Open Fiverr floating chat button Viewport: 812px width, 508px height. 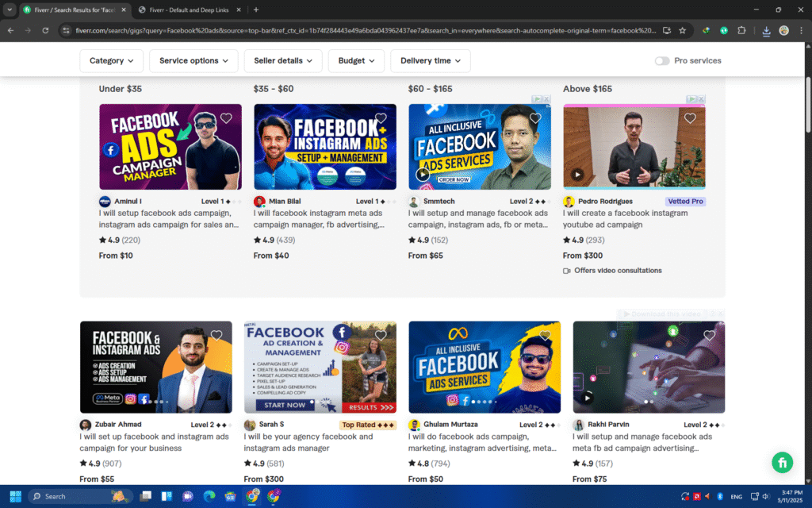[782, 463]
